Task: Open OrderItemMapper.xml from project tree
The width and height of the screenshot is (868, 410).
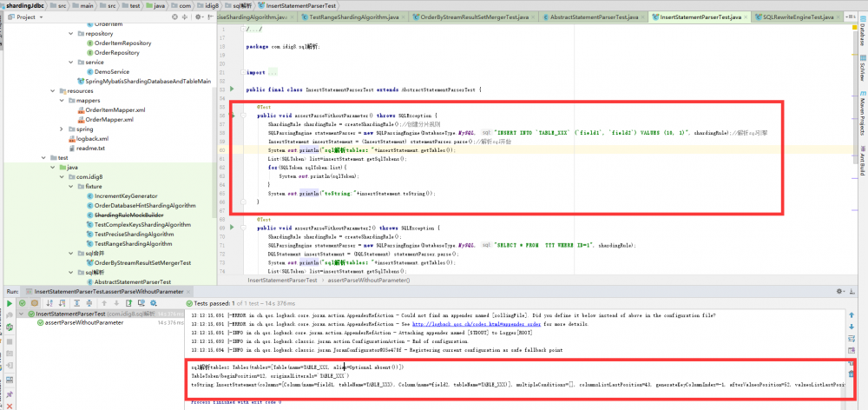Action: (x=115, y=109)
